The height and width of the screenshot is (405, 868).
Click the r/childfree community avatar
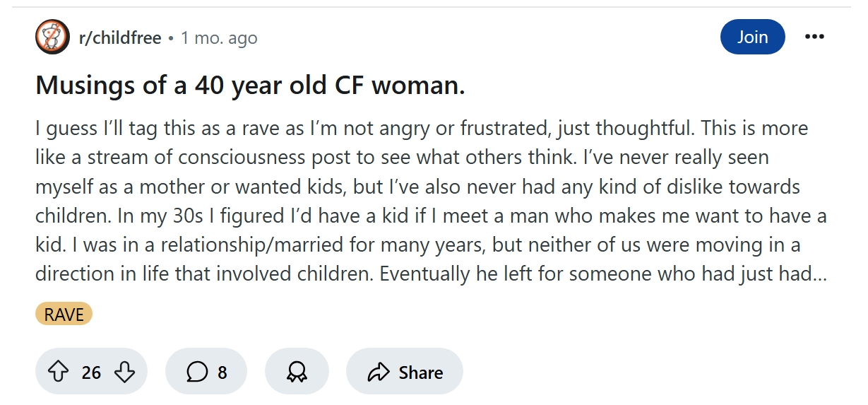52,37
